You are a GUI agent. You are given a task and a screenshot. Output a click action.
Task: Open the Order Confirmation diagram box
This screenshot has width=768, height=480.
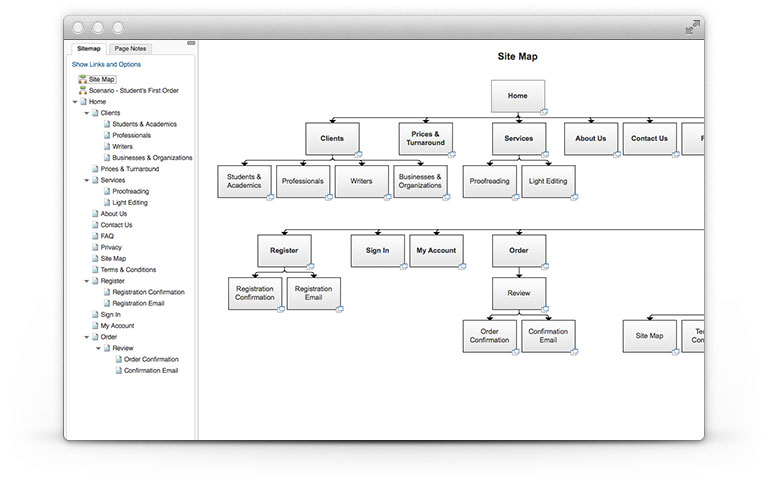point(489,336)
